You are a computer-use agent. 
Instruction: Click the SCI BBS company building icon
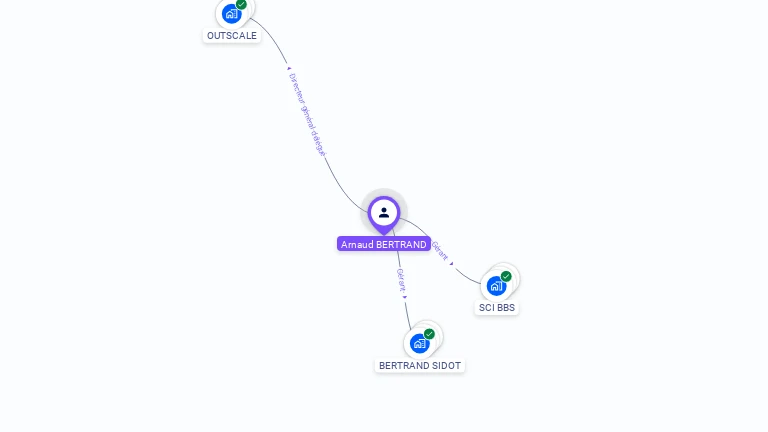(x=496, y=286)
